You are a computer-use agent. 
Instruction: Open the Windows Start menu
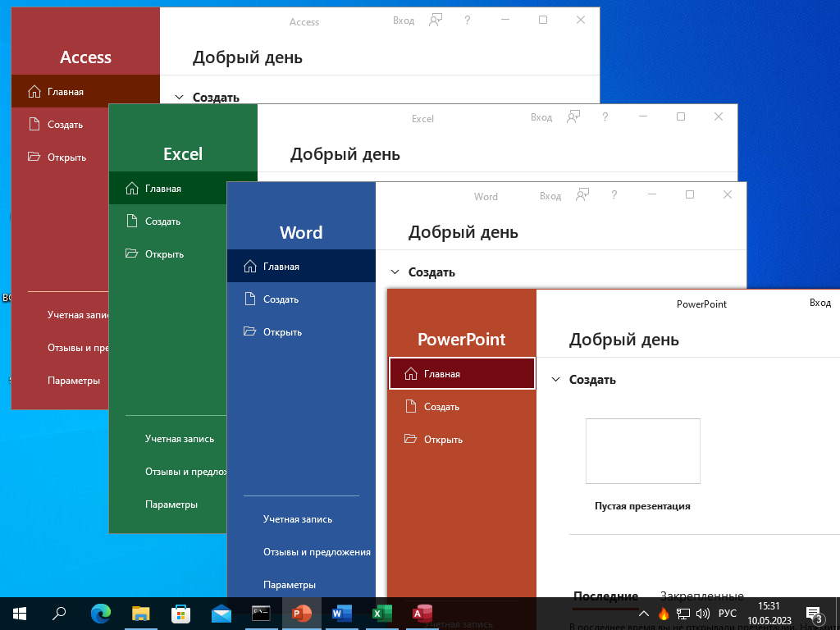pos(20,614)
